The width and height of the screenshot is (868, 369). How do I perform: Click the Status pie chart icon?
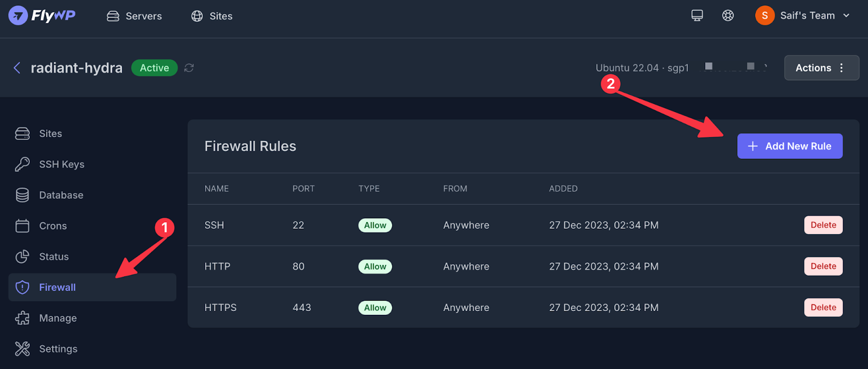[x=22, y=257]
